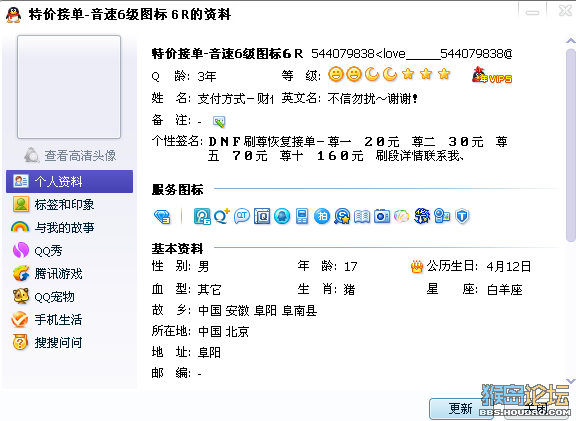Click the scrollbar down arrow

571,381
